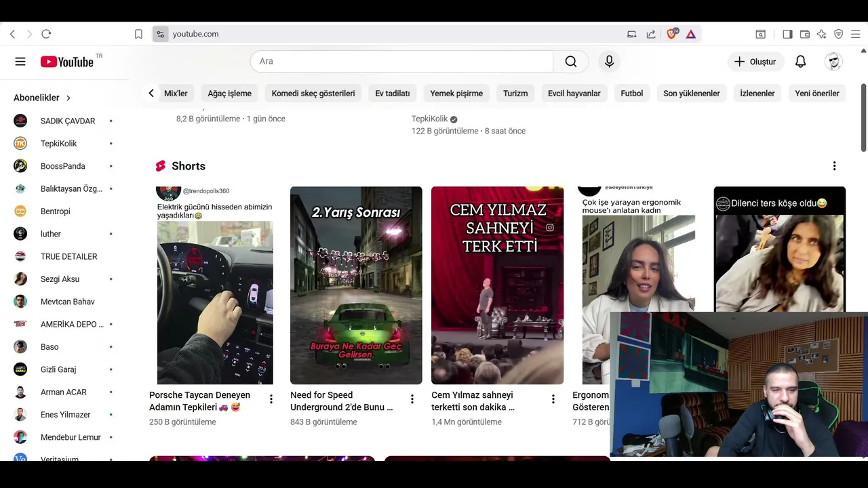Select the Yeni öneriler chip

[817, 94]
